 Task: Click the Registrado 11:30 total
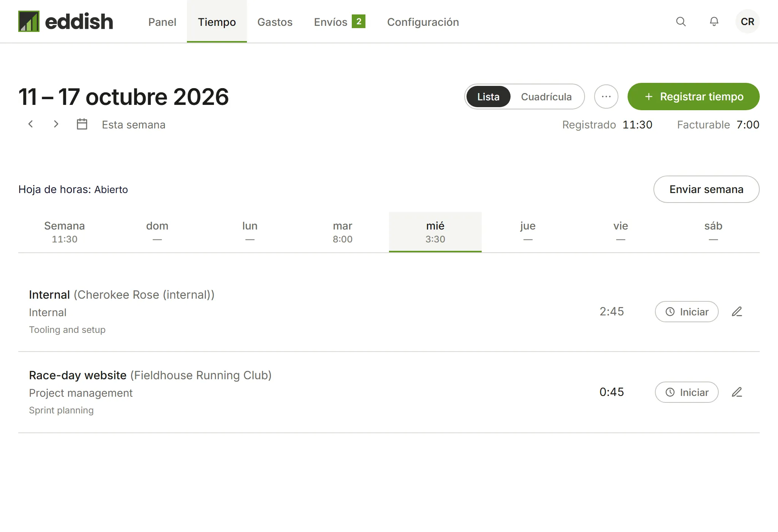607,125
